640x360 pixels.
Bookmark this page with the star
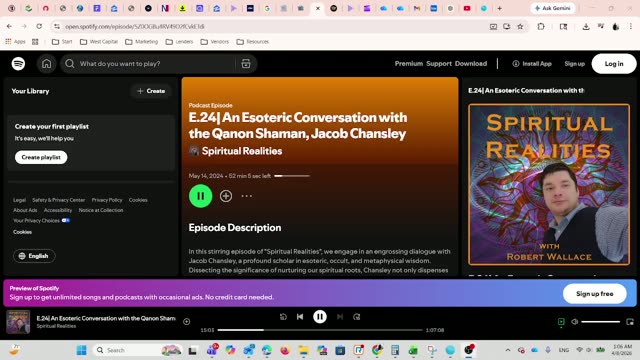(520, 27)
